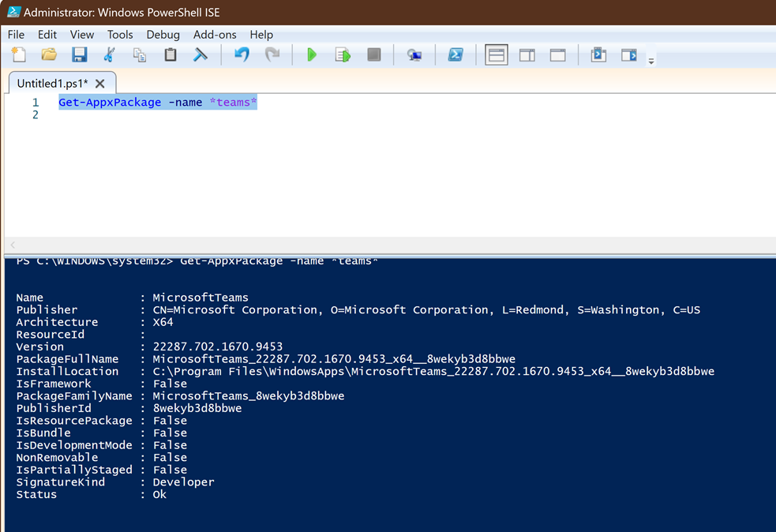Click the left arrow of horizontal scrollbar

tap(13, 245)
